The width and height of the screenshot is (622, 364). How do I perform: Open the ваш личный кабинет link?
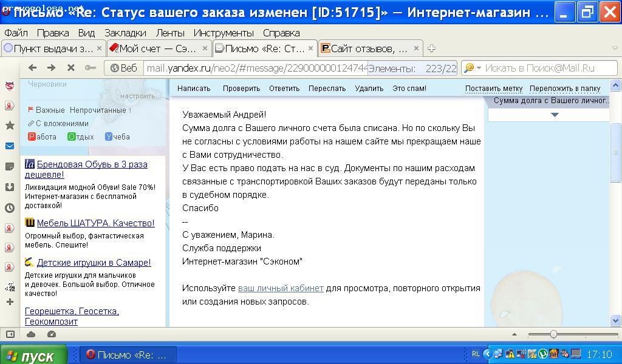(282, 288)
